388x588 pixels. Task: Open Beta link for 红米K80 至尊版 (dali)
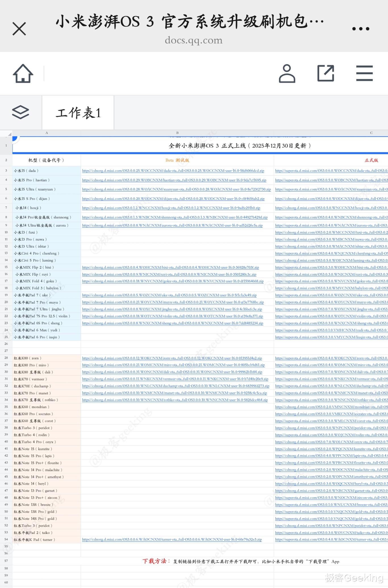coord(172,372)
